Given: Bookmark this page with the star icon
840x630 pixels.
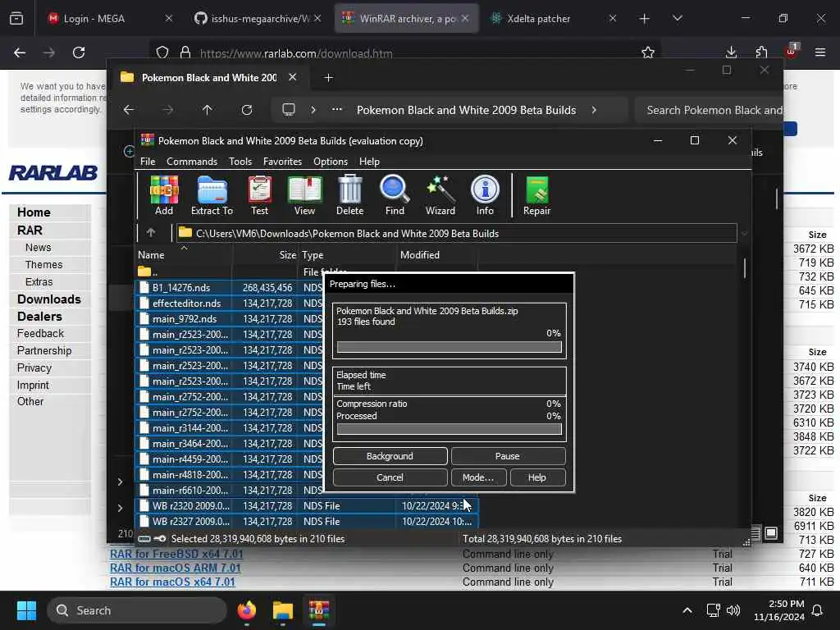Looking at the screenshot, I should tap(648, 52).
